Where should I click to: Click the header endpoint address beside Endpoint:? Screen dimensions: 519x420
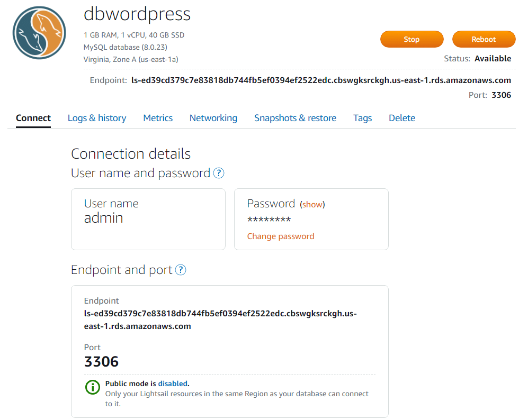point(321,80)
